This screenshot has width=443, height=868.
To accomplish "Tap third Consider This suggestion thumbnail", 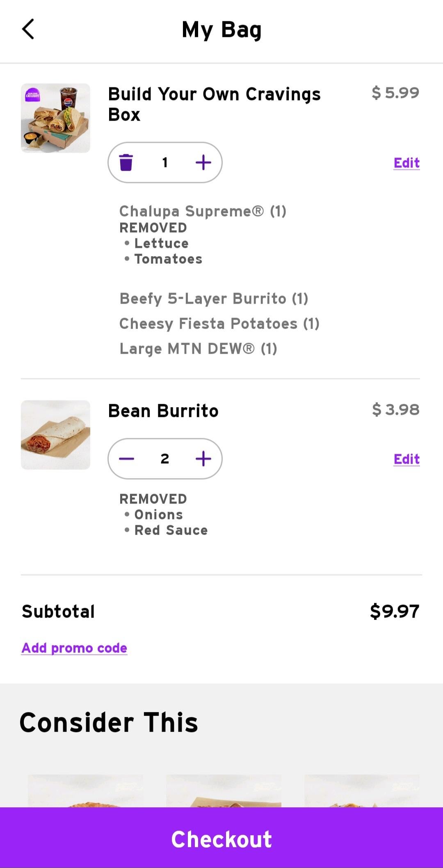I will (362, 790).
